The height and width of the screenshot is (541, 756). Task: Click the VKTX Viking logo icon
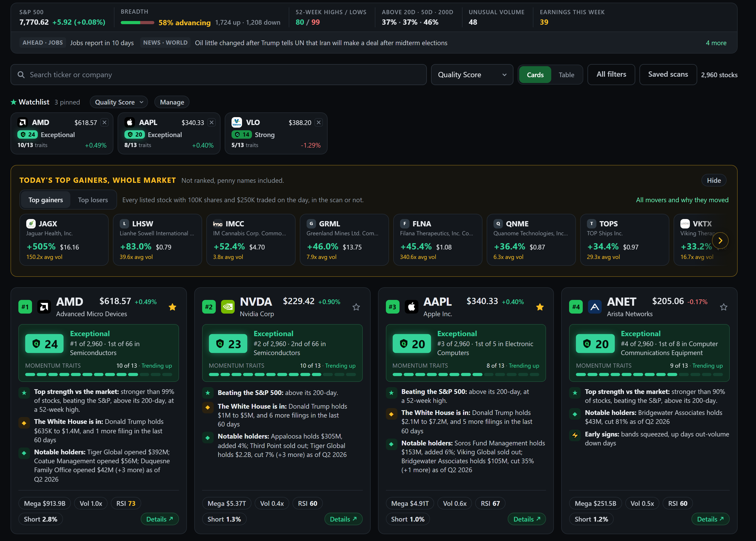685,223
